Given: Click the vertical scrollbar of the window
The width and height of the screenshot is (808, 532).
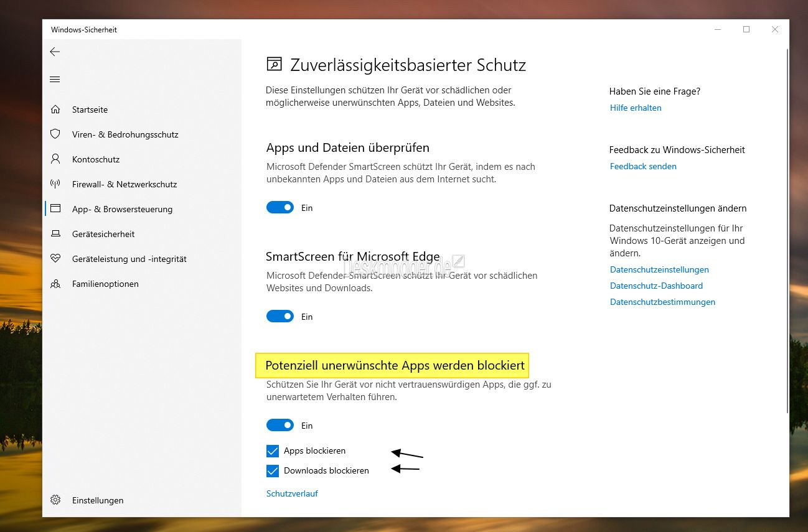Looking at the screenshot, I should pyautogui.click(x=788, y=230).
